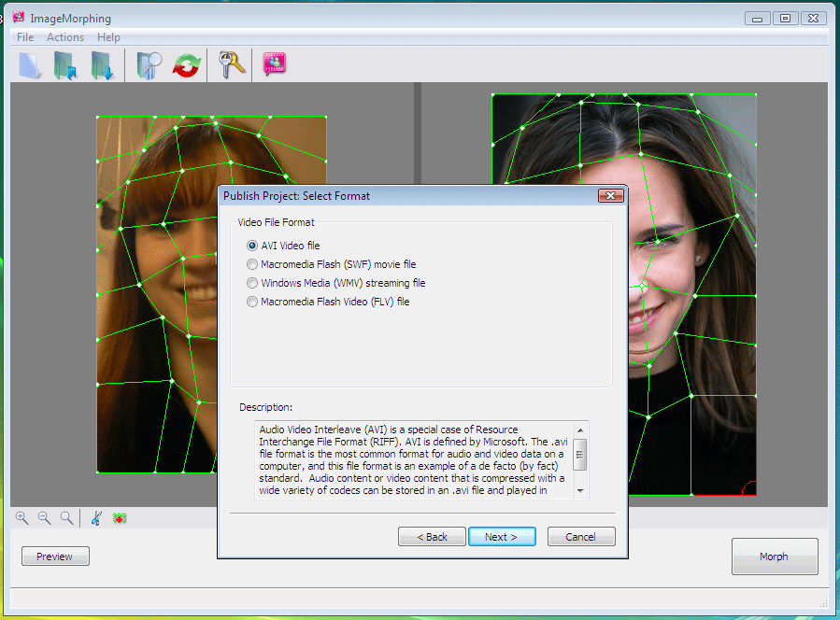Choose Macromedia Flash Video (FLV) file
This screenshot has width=840, height=620.
point(328,302)
